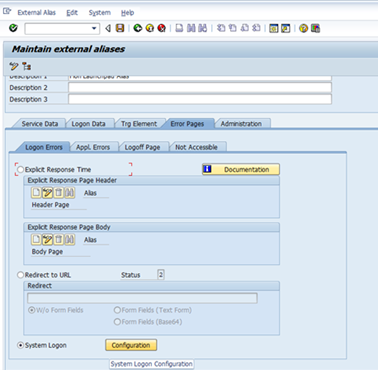Switch to the Service Data tab
The height and width of the screenshot is (370, 378).
pos(40,124)
